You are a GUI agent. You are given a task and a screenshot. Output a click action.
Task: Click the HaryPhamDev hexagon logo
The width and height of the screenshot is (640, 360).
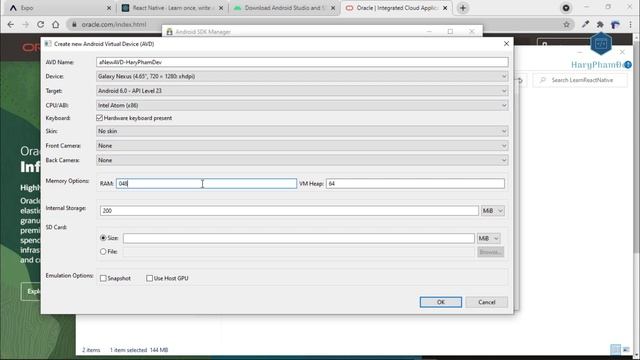pyautogui.click(x=601, y=43)
